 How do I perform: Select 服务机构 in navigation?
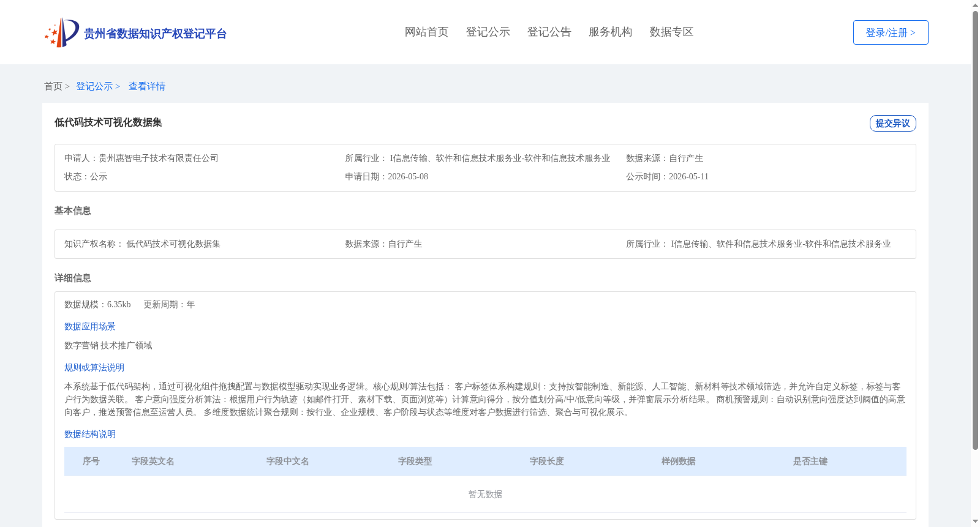(x=610, y=32)
